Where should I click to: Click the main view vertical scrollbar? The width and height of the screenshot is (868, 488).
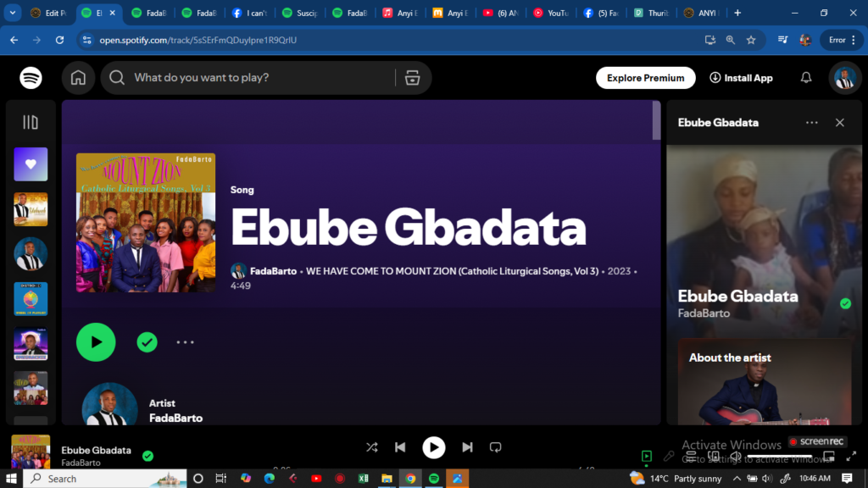click(657, 120)
